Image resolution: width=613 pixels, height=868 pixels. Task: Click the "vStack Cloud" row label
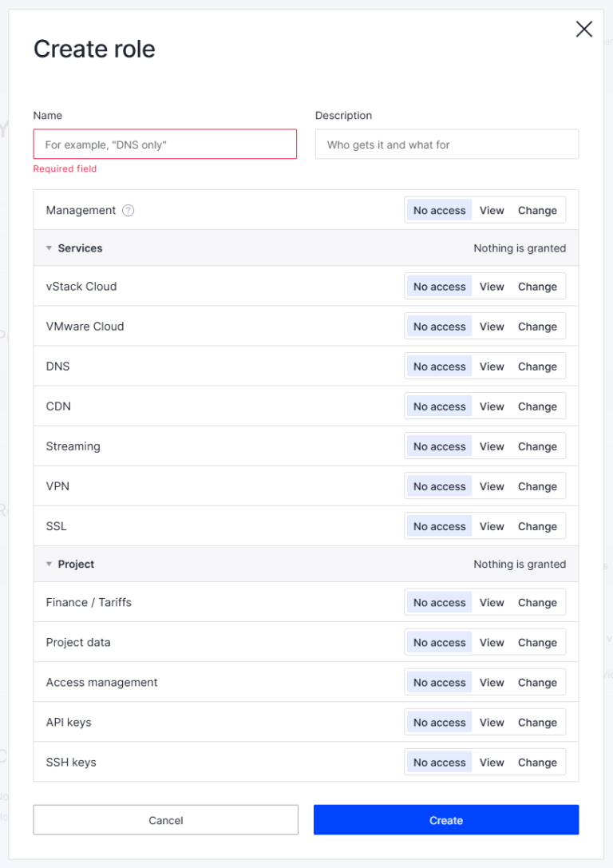tap(81, 286)
